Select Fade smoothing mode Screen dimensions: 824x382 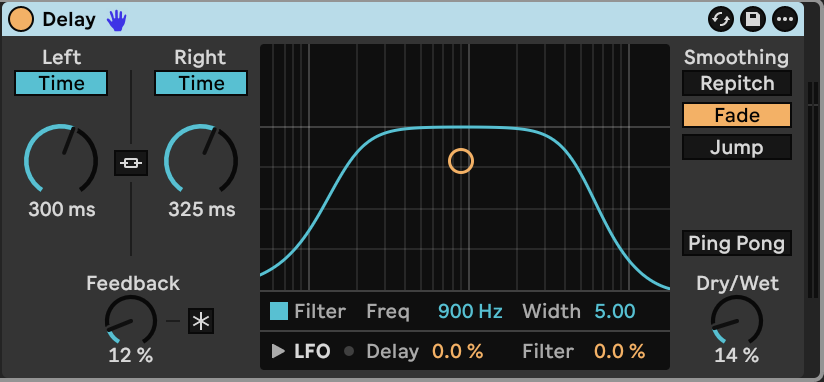(x=737, y=115)
